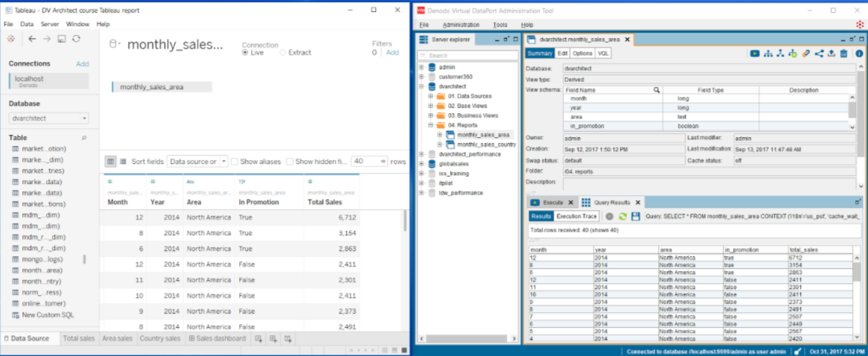Viewport: 868px width, 356px height.
Task: Click the new derived view icon with green plus
Action: [793, 53]
